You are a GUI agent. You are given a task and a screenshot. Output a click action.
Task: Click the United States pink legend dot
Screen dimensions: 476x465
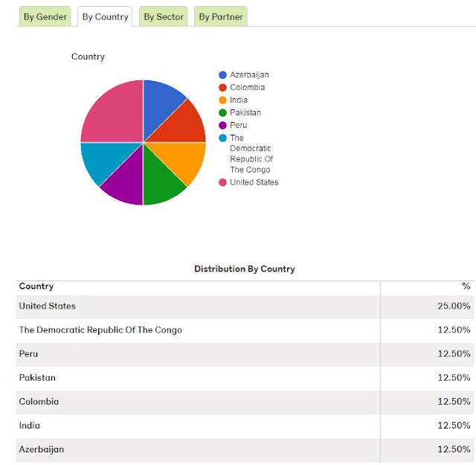click(x=222, y=182)
